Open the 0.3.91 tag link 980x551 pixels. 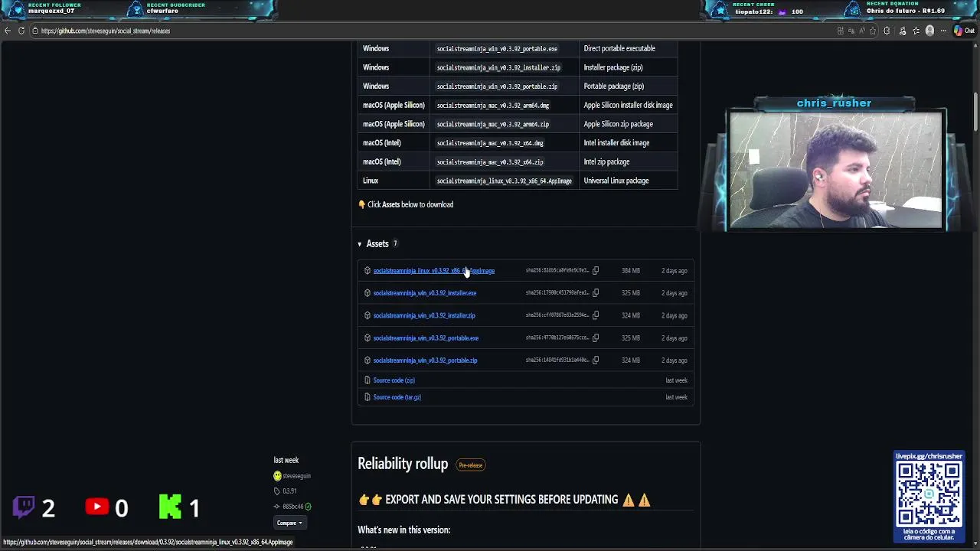click(289, 491)
